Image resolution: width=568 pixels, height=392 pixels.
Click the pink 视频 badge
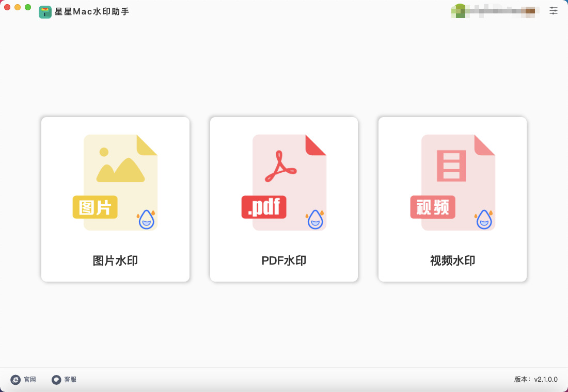click(x=433, y=207)
